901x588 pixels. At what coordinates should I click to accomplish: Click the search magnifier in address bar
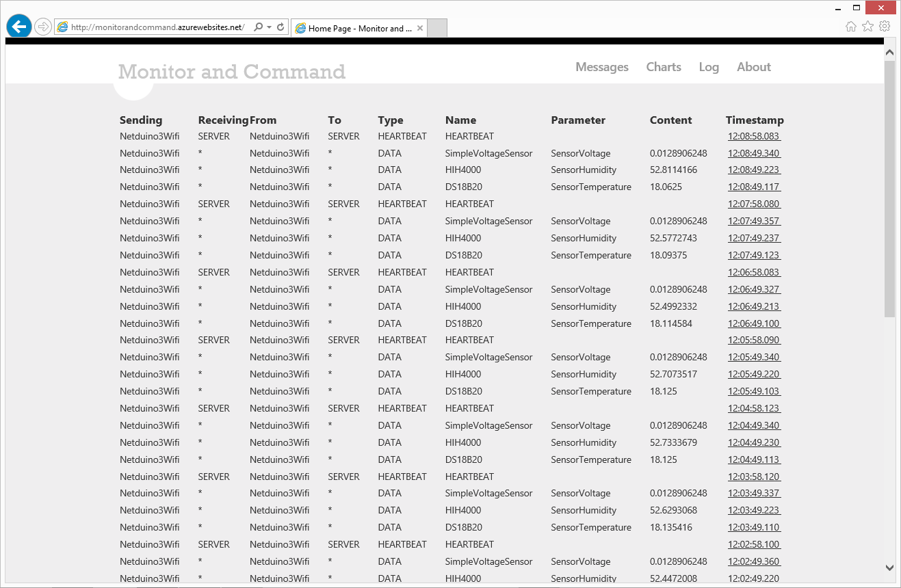[258, 27]
